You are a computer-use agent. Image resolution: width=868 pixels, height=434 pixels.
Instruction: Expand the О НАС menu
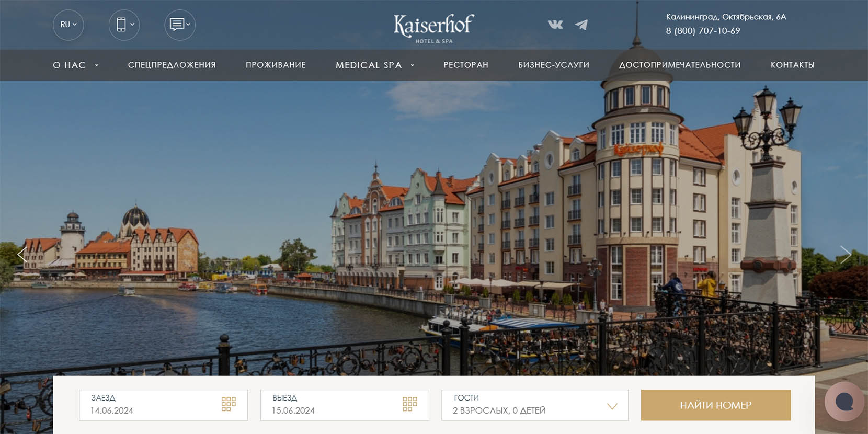75,65
